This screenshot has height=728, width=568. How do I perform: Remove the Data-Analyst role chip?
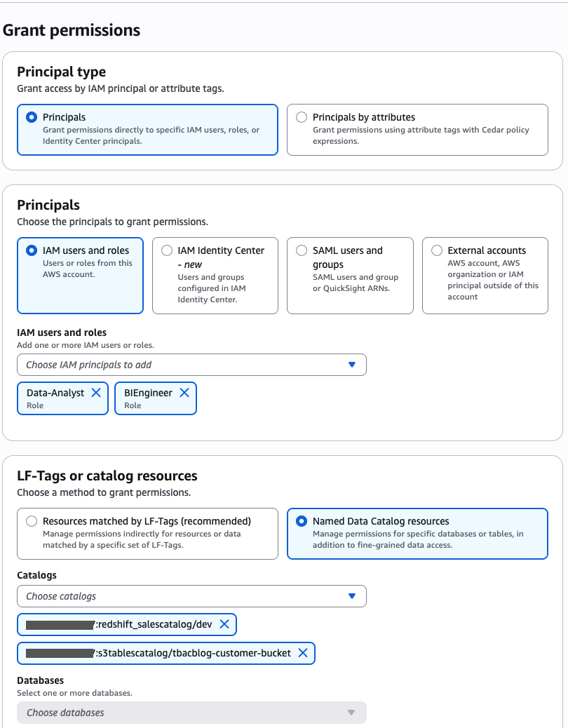[x=96, y=393]
